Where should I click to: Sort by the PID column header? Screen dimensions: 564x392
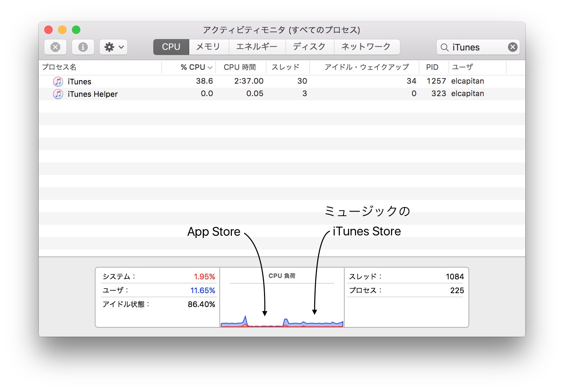coord(434,67)
